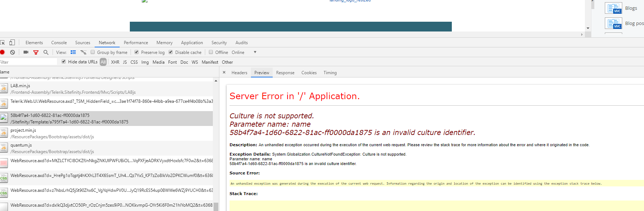This screenshot has width=644, height=211.
Task: Toggle the red filter funnel icon
Action: point(36,52)
